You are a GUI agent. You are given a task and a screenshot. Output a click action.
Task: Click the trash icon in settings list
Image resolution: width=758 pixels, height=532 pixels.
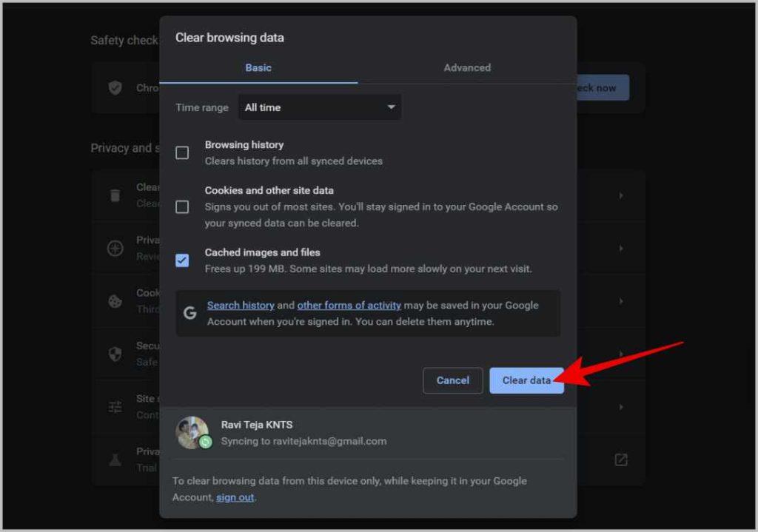tap(115, 195)
